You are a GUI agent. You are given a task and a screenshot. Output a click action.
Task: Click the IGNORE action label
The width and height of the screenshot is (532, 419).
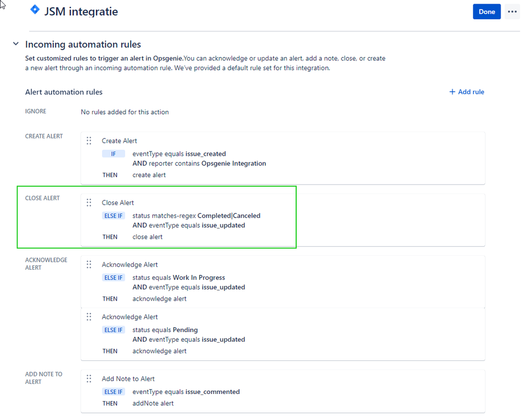click(x=36, y=111)
